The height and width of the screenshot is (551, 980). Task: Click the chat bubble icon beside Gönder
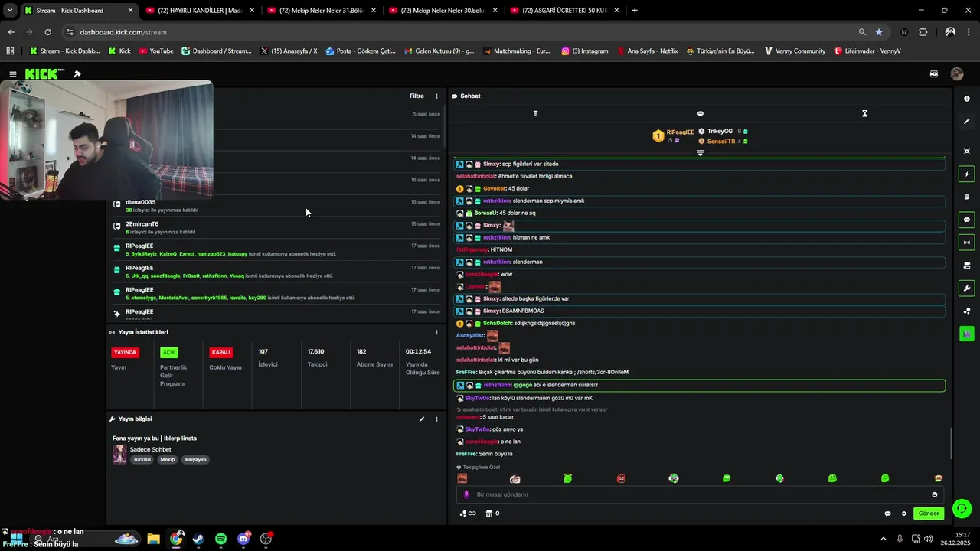click(887, 514)
